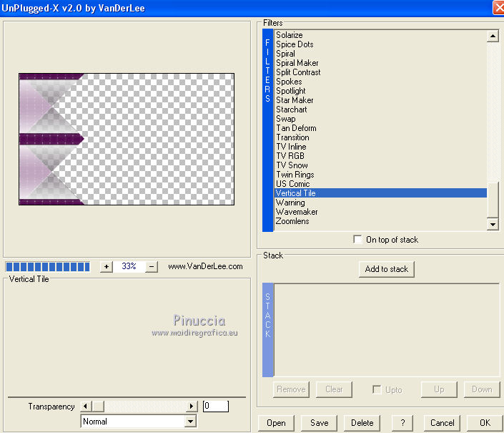The image size is (504, 433).
Task: Open www.VanDerLee.com link
Action: click(x=205, y=266)
